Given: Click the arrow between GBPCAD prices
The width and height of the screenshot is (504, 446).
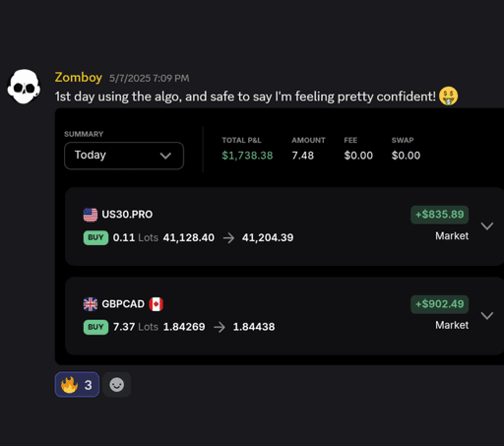Looking at the screenshot, I should pos(220,327).
